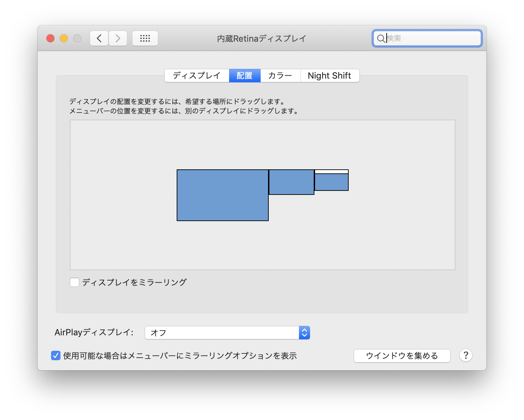Image resolution: width=524 pixels, height=420 pixels.
Task: Open the Night Shift tab
Action: coord(330,76)
